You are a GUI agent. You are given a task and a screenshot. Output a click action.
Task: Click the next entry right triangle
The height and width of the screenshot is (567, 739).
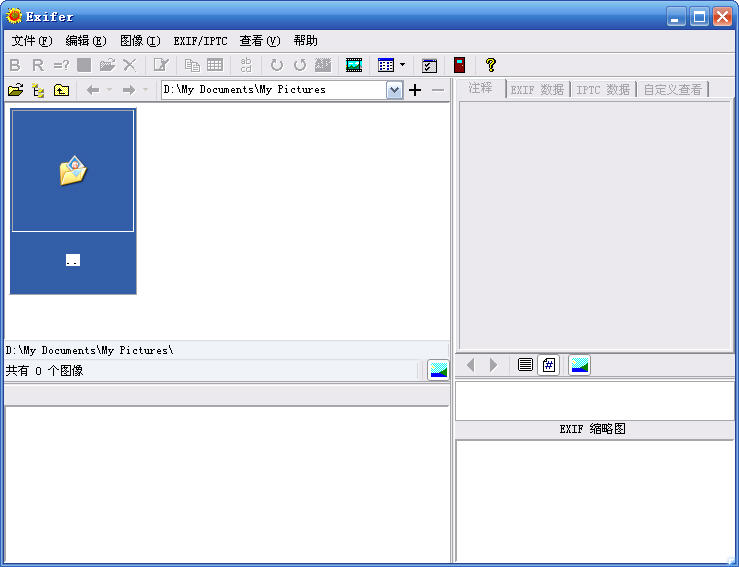tap(493, 365)
